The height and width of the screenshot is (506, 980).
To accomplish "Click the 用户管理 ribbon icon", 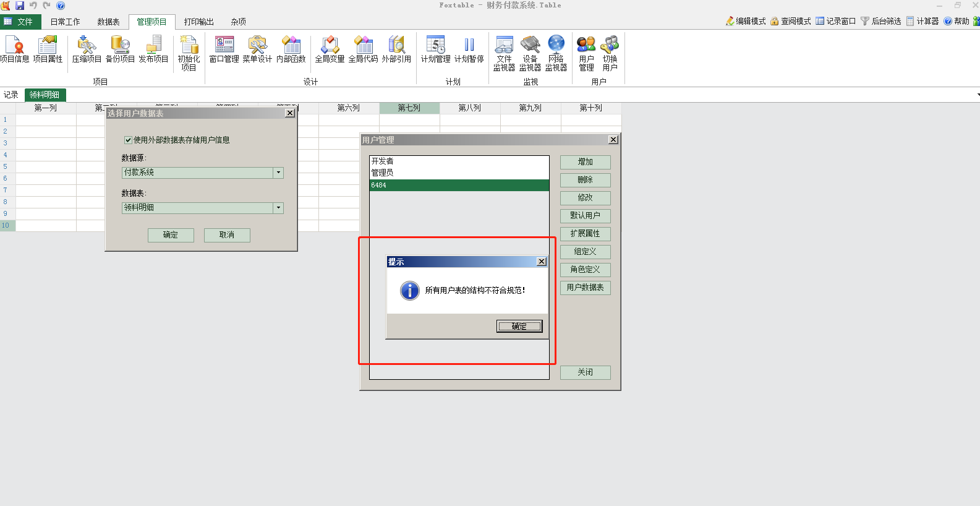I will tap(586, 53).
